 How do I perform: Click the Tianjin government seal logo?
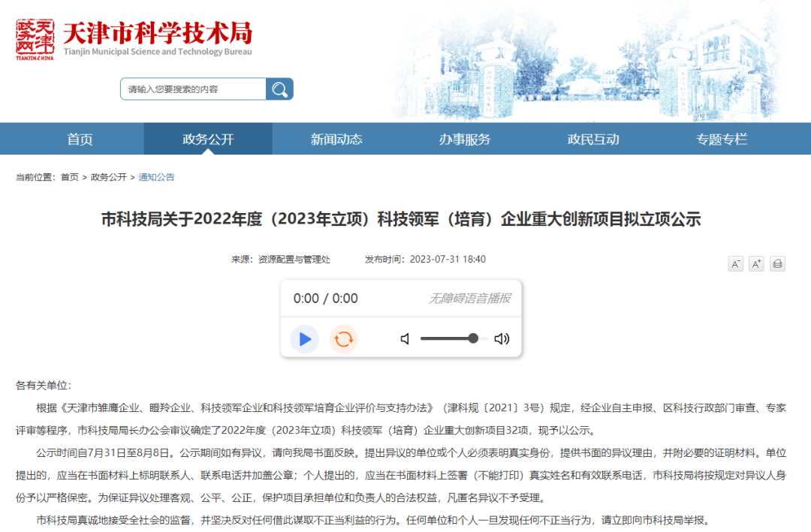click(x=35, y=39)
